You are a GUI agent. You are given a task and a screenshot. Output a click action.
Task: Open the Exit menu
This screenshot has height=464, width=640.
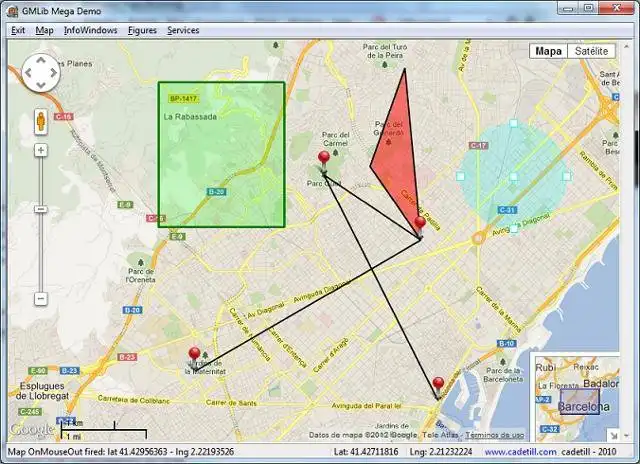point(18,30)
